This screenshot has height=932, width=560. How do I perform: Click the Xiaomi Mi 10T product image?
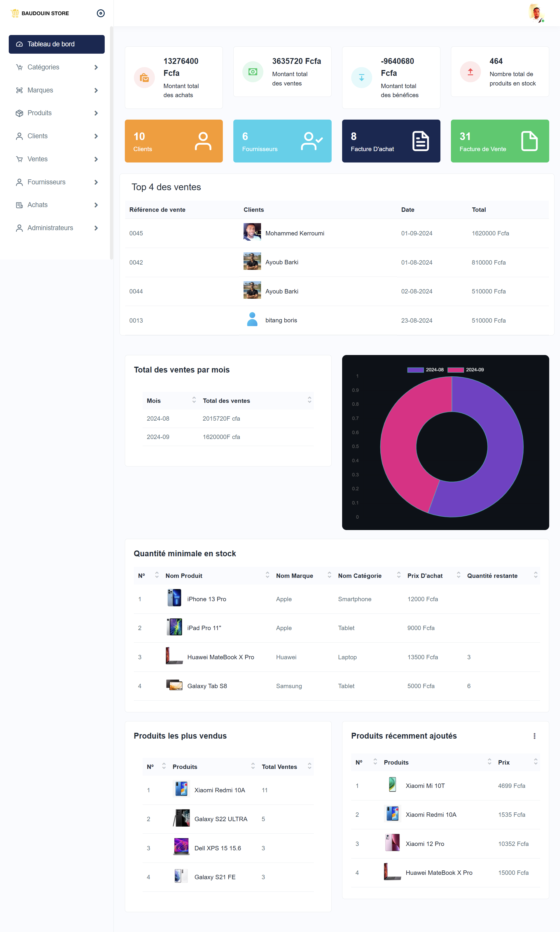pyautogui.click(x=393, y=784)
